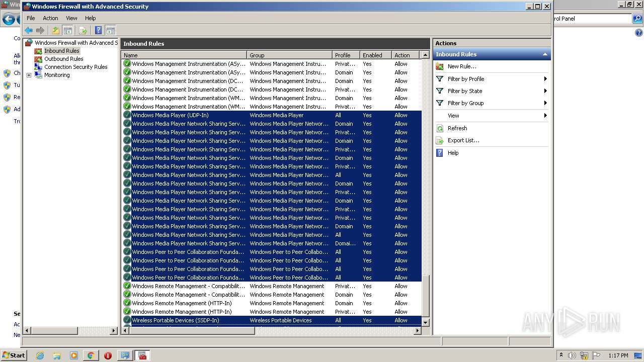Click the Export List toolbar icon
The image size is (644, 362).
pyautogui.click(x=83, y=30)
